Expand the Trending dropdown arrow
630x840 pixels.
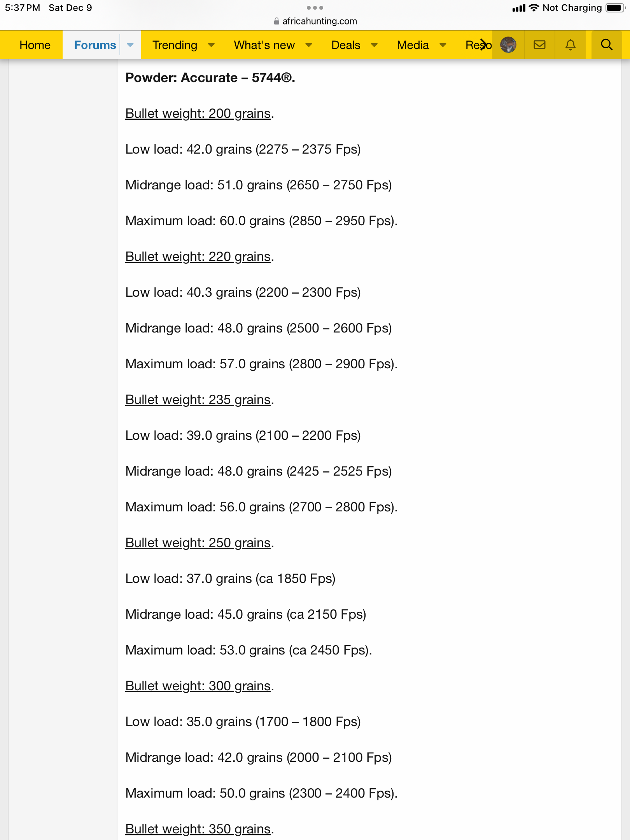tap(211, 45)
